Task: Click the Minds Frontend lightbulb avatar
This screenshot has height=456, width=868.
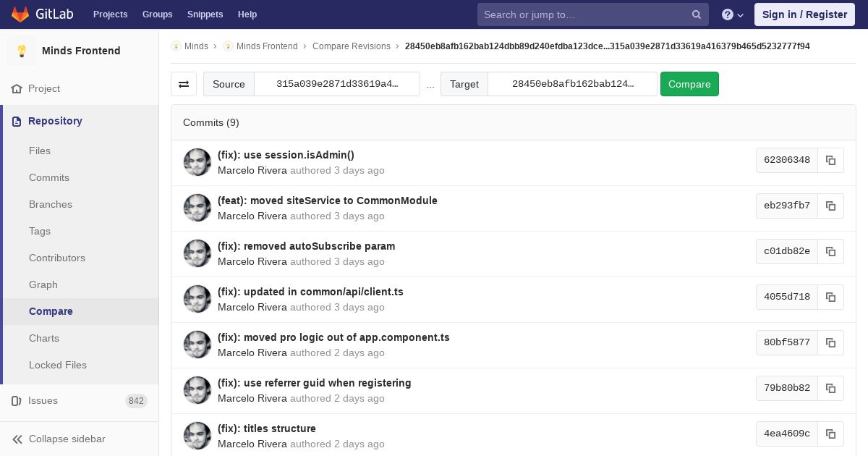Action: click(x=22, y=51)
